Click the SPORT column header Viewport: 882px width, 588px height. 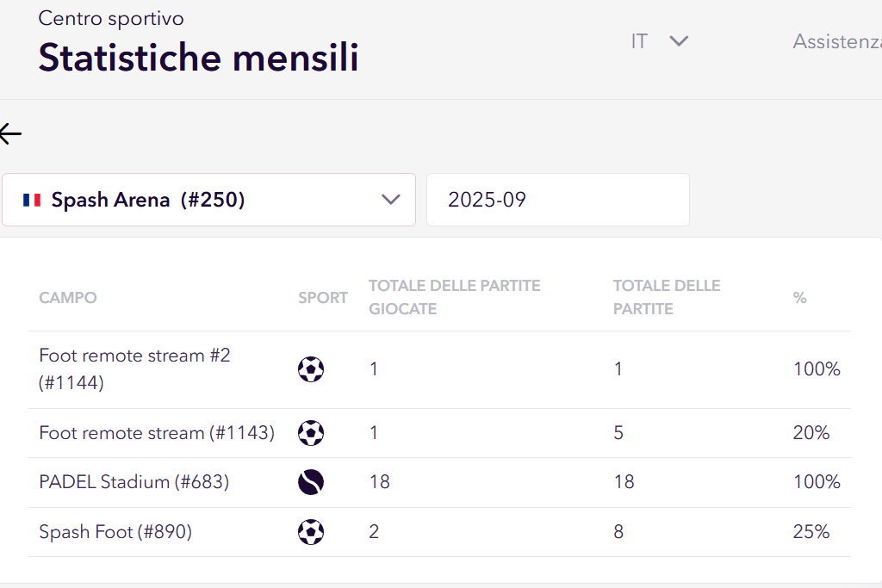[323, 298]
